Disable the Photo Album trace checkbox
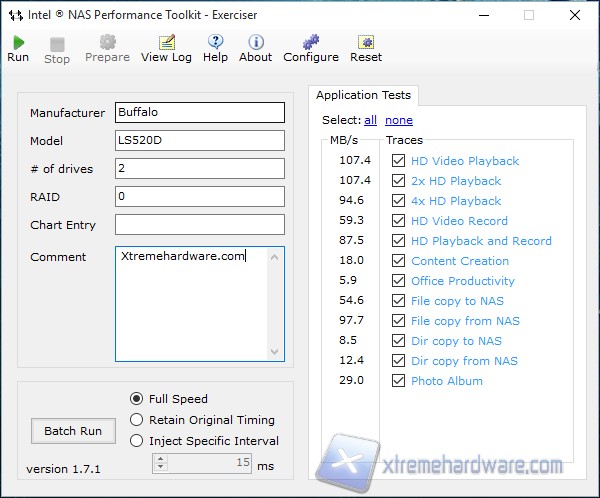This screenshot has height=498, width=600. click(399, 381)
